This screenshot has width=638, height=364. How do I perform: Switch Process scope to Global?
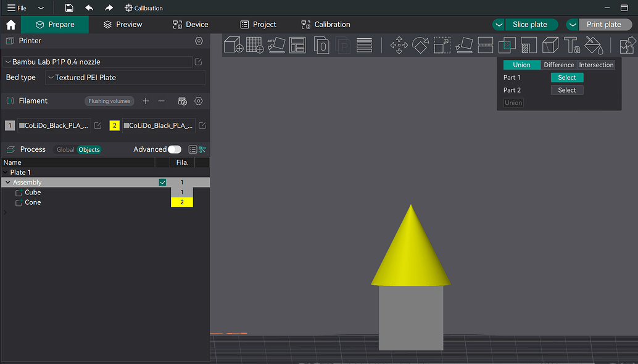[x=65, y=150]
